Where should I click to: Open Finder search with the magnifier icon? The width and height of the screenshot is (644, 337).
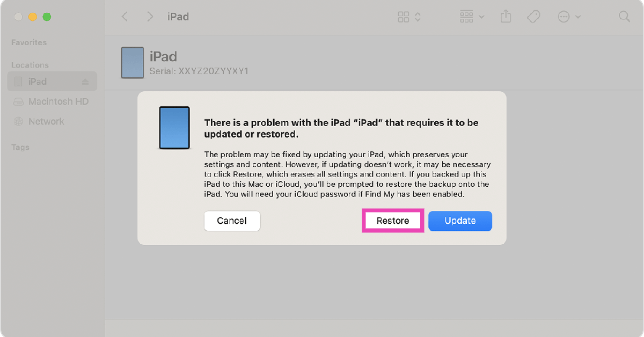(624, 17)
